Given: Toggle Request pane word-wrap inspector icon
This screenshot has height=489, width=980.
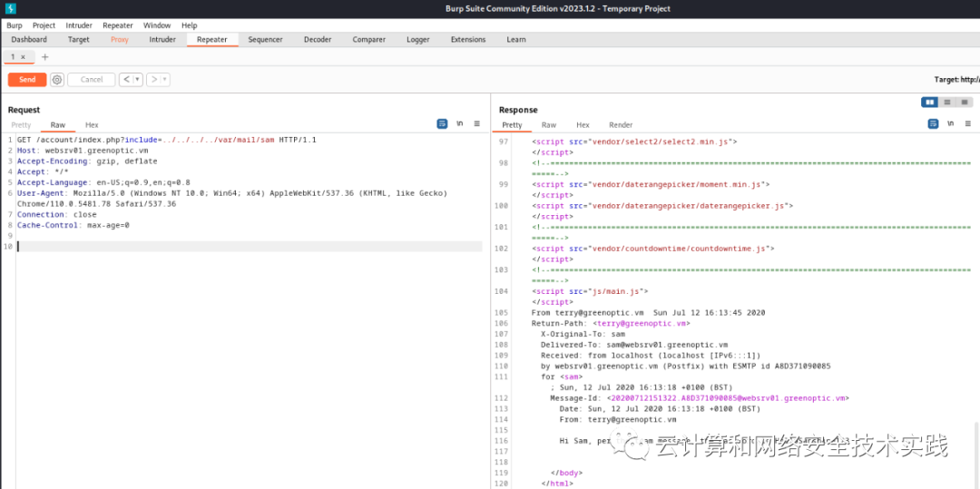Looking at the screenshot, I should pyautogui.click(x=442, y=123).
